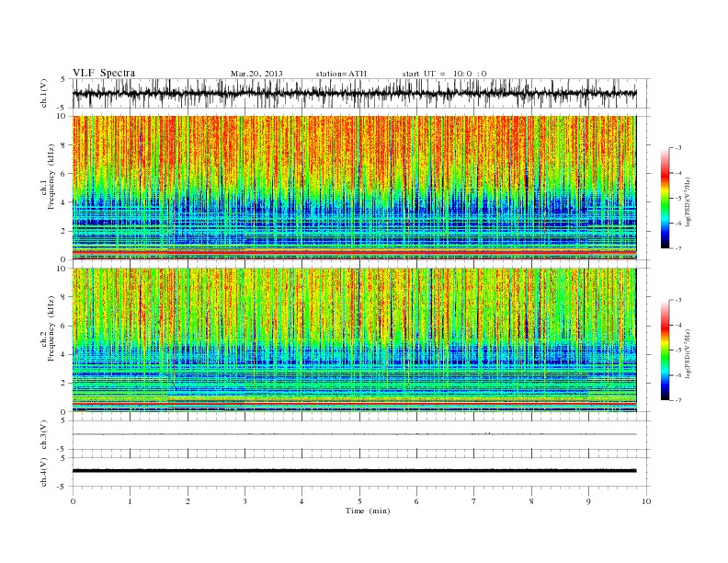Click the "ch.4(V)" axis label

44,472
